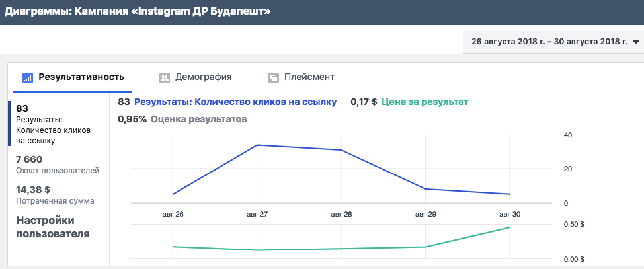644x269 pixels.
Task: Click the placement icon beside Плейсмент
Action: (274, 77)
